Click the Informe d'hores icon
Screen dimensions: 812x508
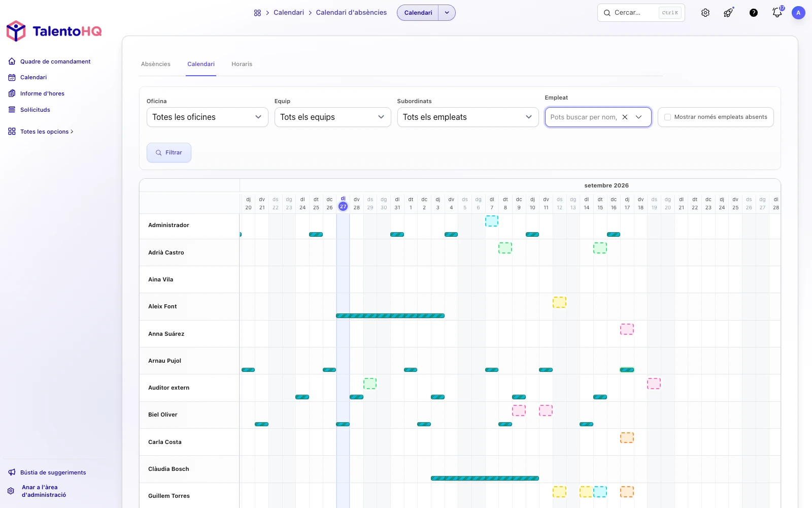[12, 93]
